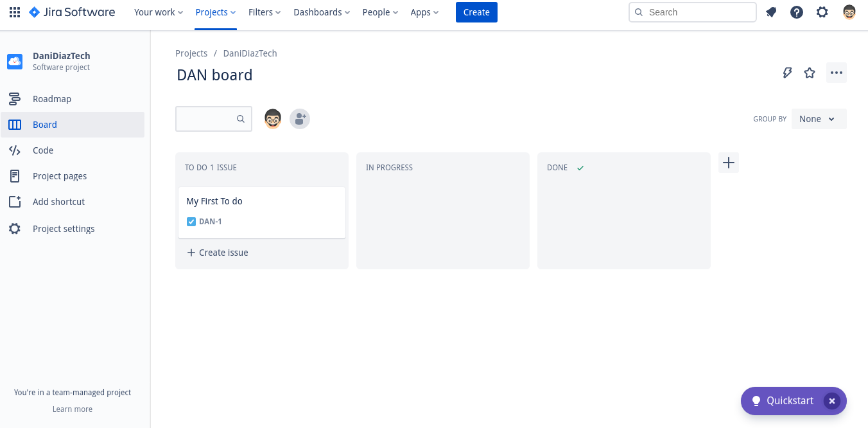Toggle the Done column checkmark
The height and width of the screenshot is (428, 868).
pos(580,167)
